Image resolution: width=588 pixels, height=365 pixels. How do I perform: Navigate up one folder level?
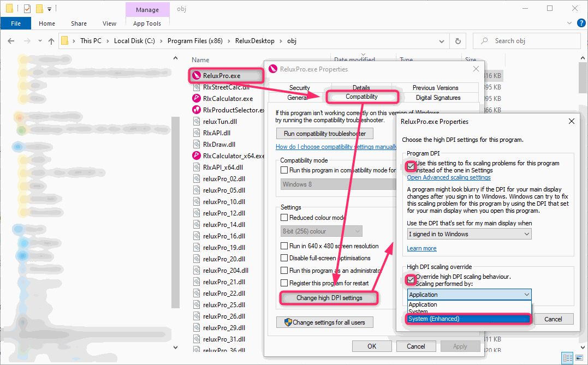(51, 40)
